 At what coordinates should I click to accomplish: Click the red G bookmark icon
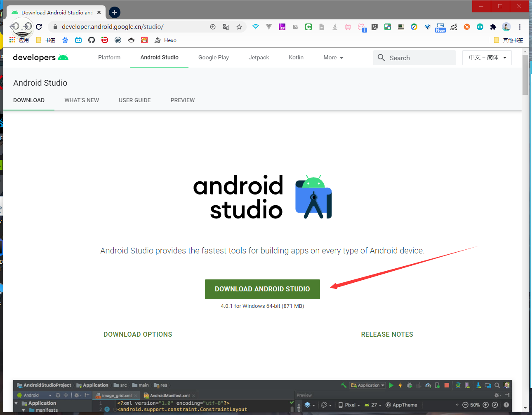[x=105, y=40]
